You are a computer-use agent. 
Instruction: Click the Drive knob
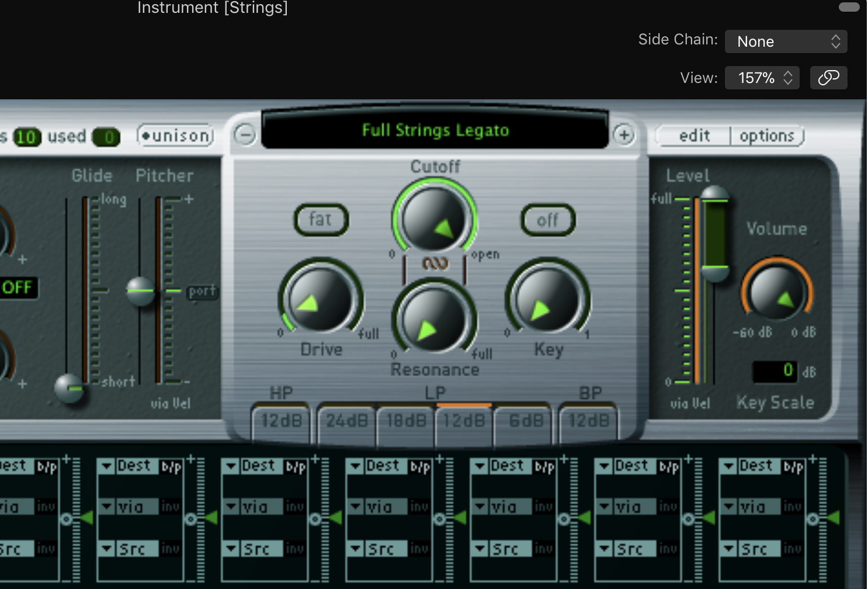point(320,299)
